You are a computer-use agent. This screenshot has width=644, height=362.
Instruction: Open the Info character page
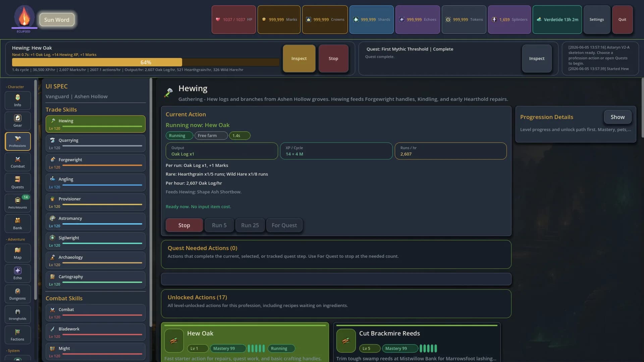[17, 101]
